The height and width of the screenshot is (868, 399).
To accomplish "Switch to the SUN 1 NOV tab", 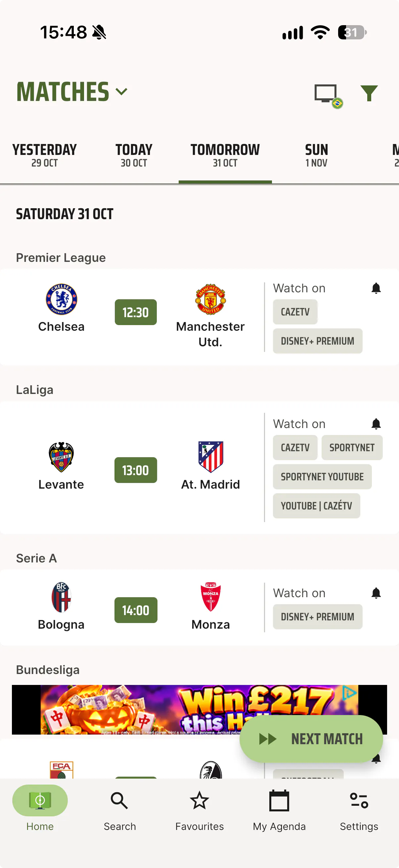I will [317, 155].
